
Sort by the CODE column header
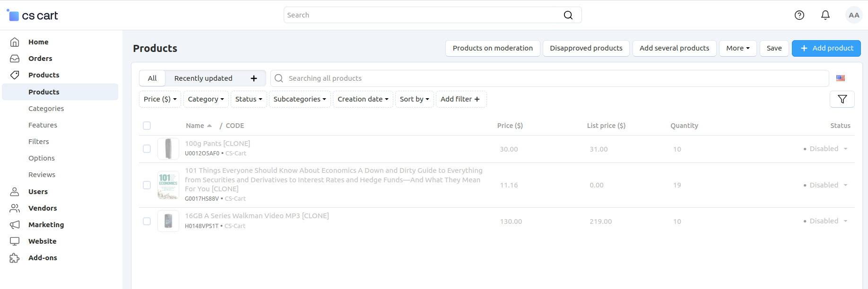[234, 126]
